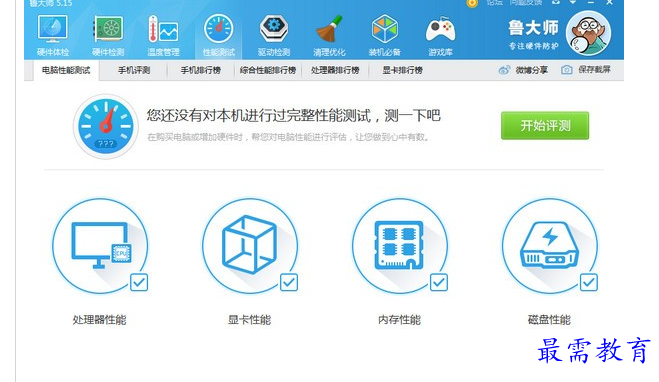Uncheck the 内存性能 test checkbox

[x=439, y=282]
